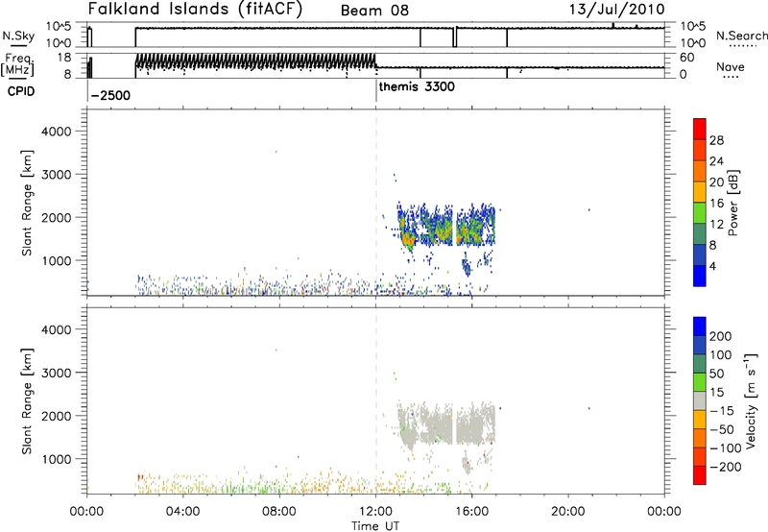Viewport: 768px width, 532px height.
Task: Pick the yellow-orange 16–20 dB power segment
Action: pos(700,192)
